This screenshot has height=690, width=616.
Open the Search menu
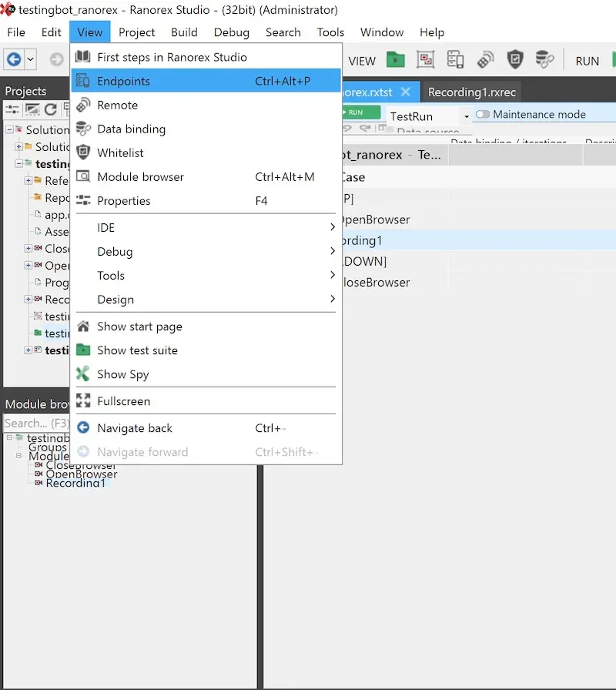[x=283, y=32]
